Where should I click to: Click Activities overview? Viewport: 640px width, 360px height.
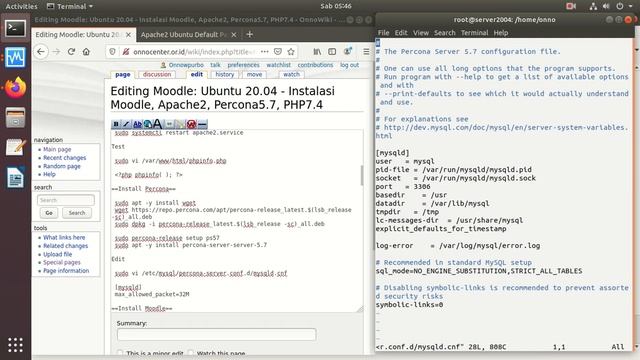click(21, 6)
